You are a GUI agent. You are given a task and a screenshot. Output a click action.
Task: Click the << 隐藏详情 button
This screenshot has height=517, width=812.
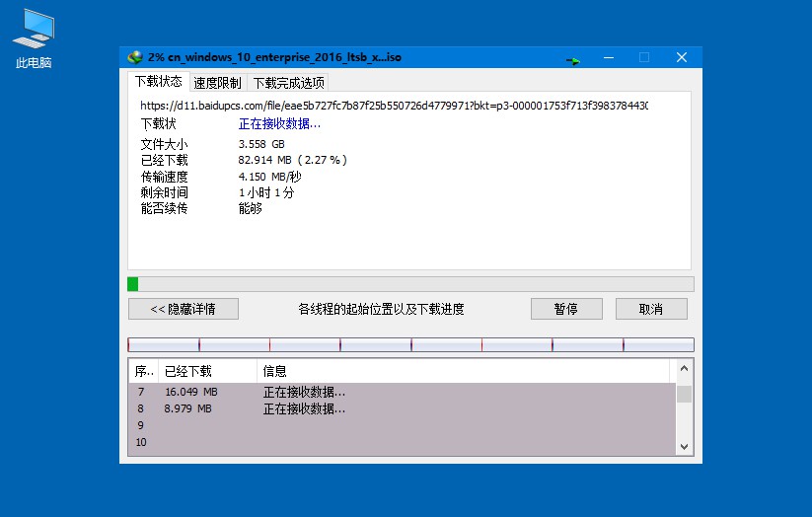pyautogui.click(x=184, y=309)
